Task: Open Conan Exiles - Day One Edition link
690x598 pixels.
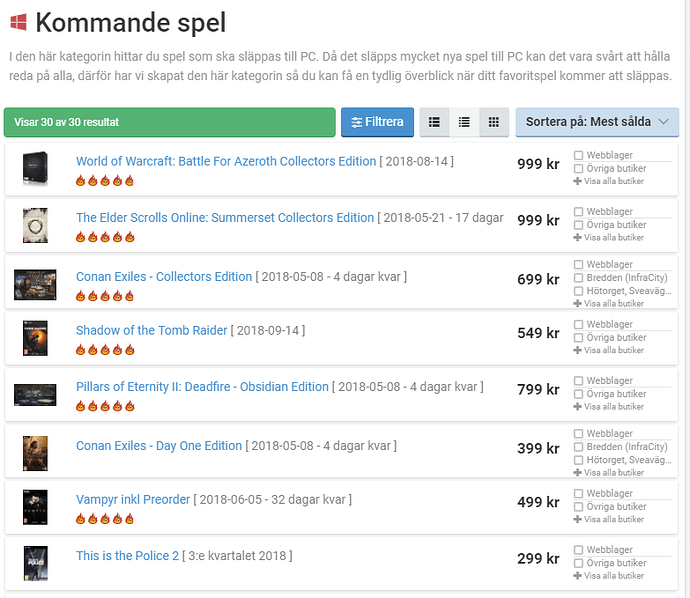Action: (159, 446)
